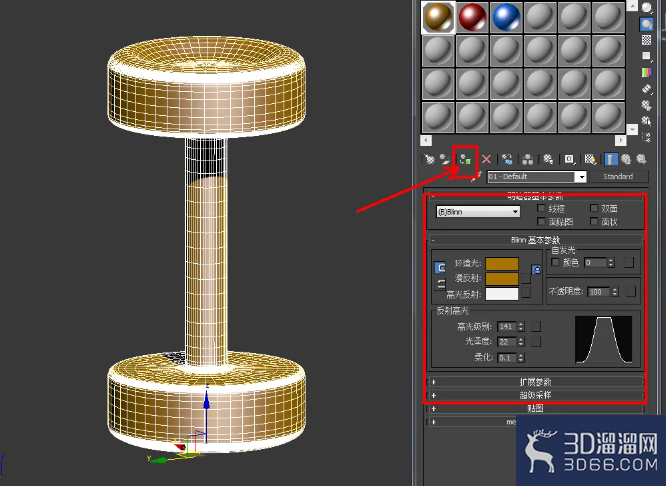This screenshot has height=486, width=666.
Task: Open the 环境光 ambient color swatch
Action: 502,264
